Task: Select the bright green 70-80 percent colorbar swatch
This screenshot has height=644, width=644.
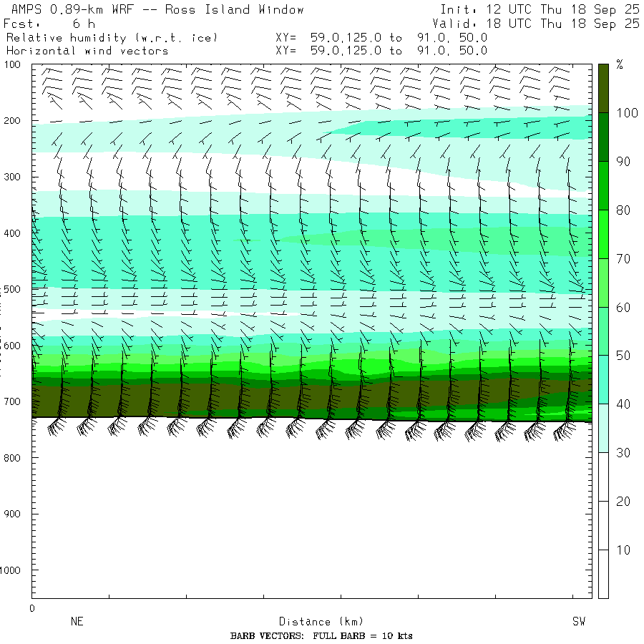Action: [603, 234]
